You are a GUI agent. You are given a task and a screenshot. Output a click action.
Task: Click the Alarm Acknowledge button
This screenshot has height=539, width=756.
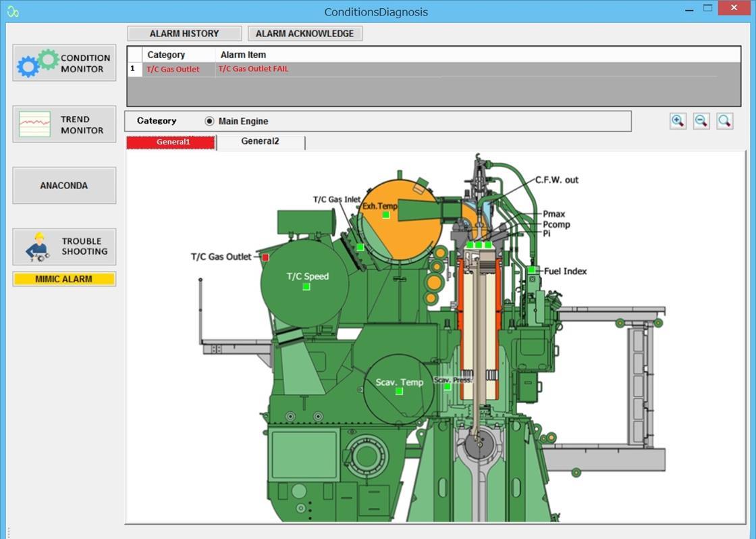point(304,33)
